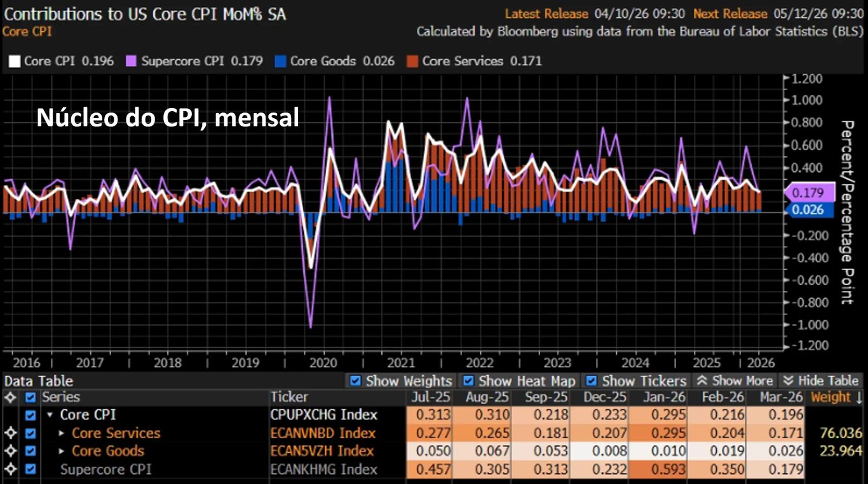Collapse the Core CPI series tree

[50, 415]
